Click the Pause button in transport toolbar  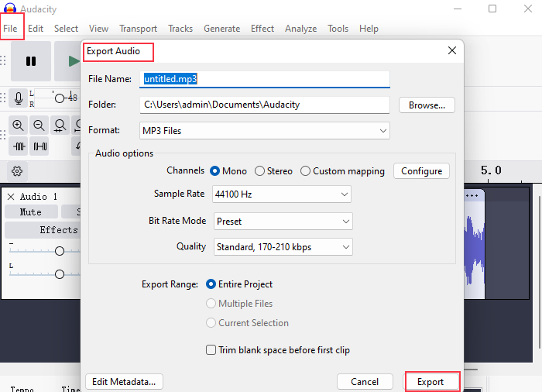[x=31, y=61]
